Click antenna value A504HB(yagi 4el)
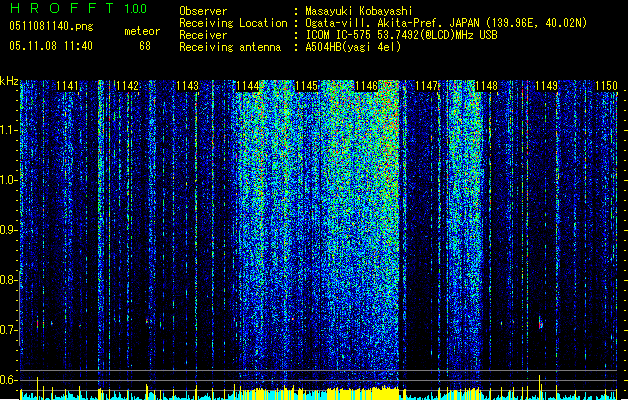The width and height of the screenshot is (629, 400). click(x=353, y=47)
